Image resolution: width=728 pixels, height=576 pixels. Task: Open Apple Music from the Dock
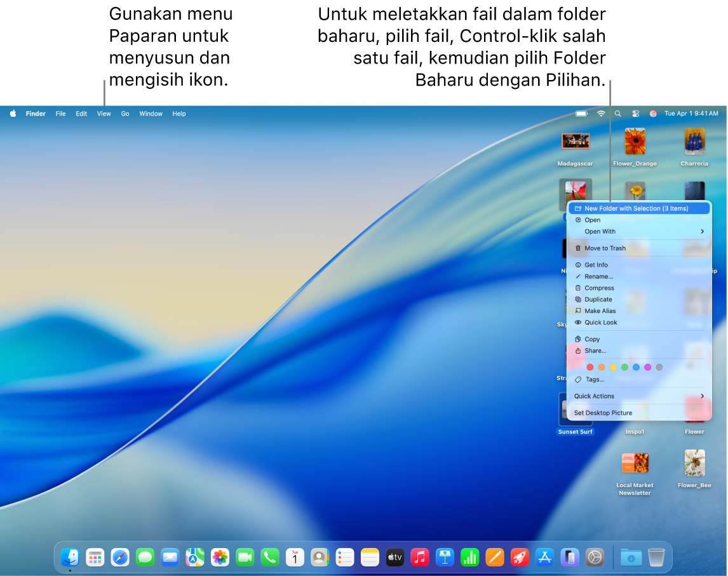point(419,557)
